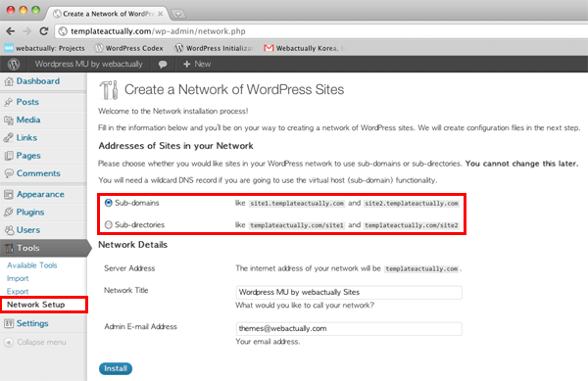Image resolution: width=588 pixels, height=381 pixels.
Task: Go to Available Tools submenu
Action: click(x=32, y=265)
